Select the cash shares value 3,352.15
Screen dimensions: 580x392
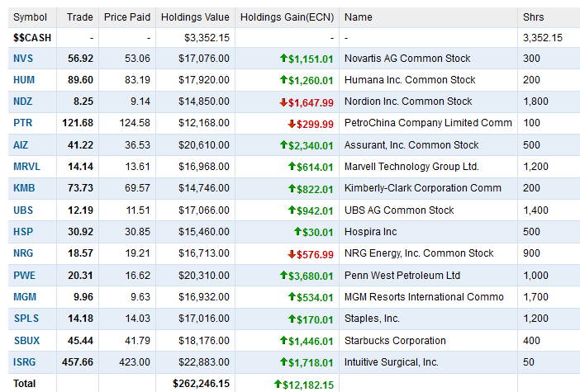(543, 38)
